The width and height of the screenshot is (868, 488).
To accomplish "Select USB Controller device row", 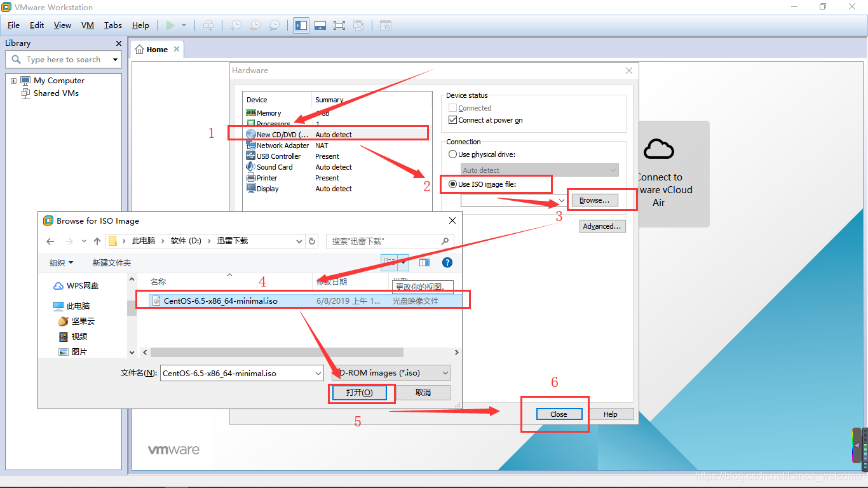I will coord(336,156).
